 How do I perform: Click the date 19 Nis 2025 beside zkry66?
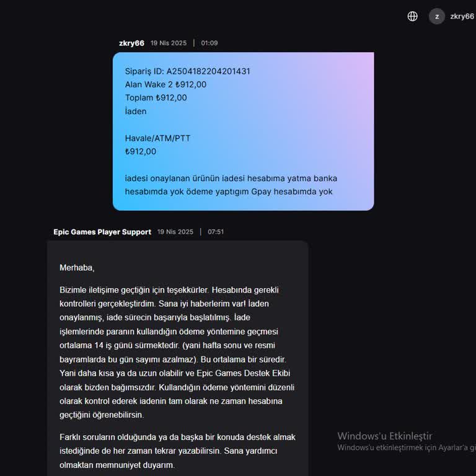tap(169, 43)
